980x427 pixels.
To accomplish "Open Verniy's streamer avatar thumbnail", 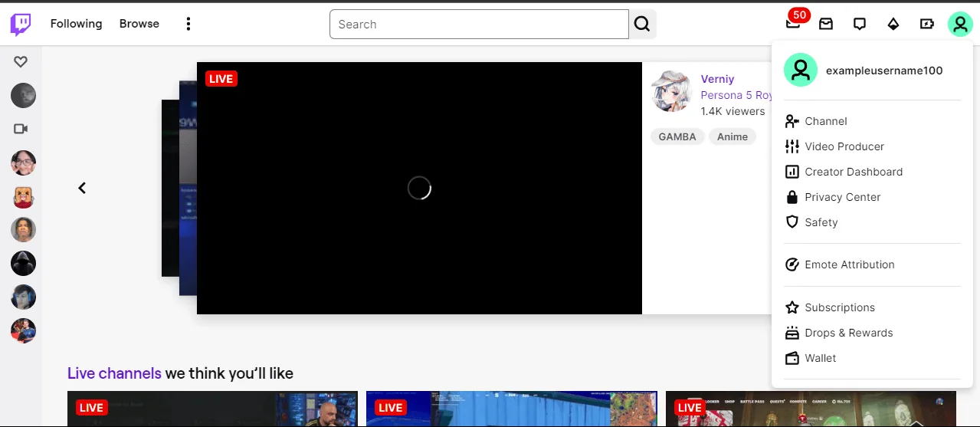I will (x=672, y=92).
